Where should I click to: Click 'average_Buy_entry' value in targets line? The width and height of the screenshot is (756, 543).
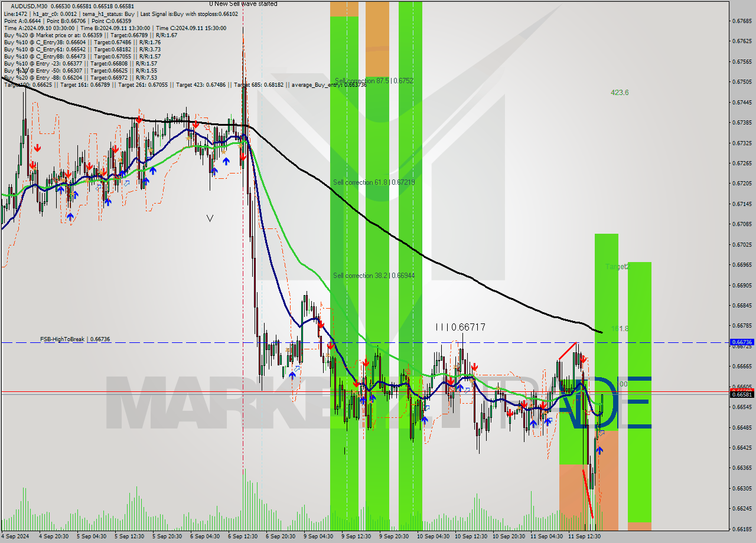(x=328, y=85)
